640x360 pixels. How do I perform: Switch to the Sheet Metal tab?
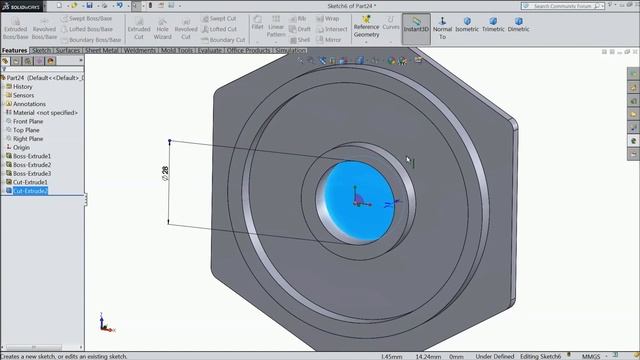point(102,50)
